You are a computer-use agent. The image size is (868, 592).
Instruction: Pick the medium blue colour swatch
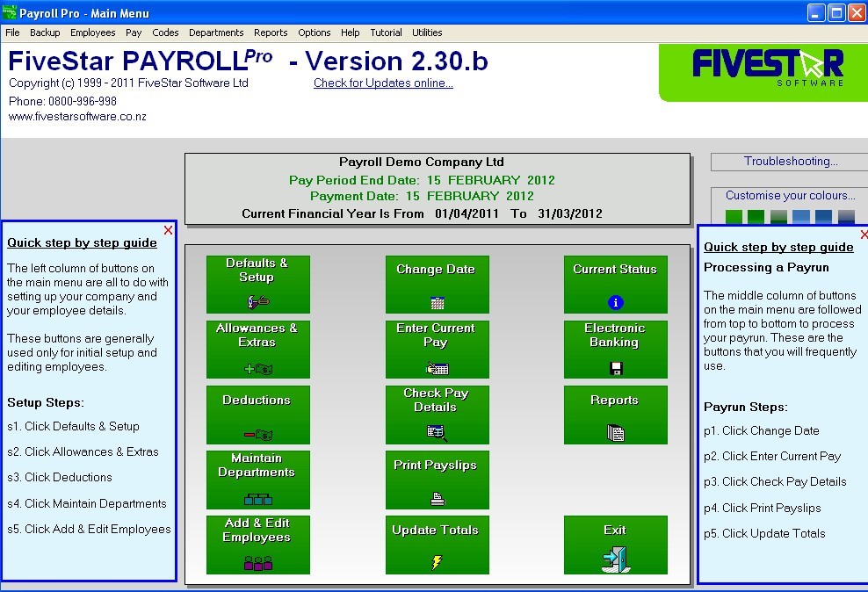pos(823,217)
